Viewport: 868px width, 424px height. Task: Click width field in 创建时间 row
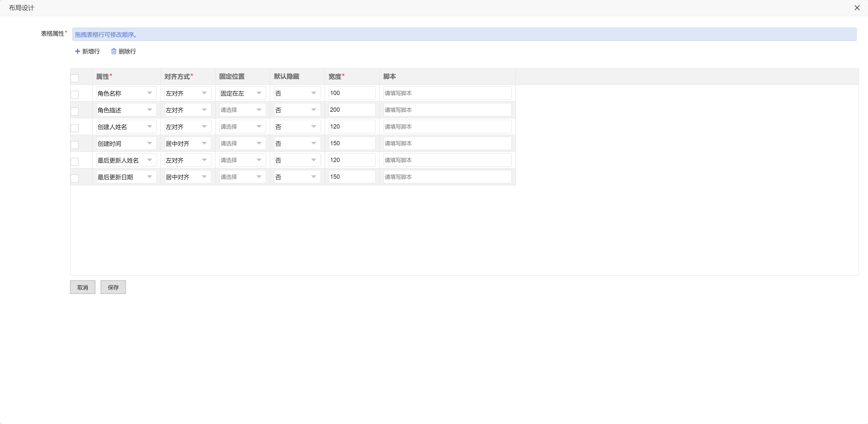(352, 143)
